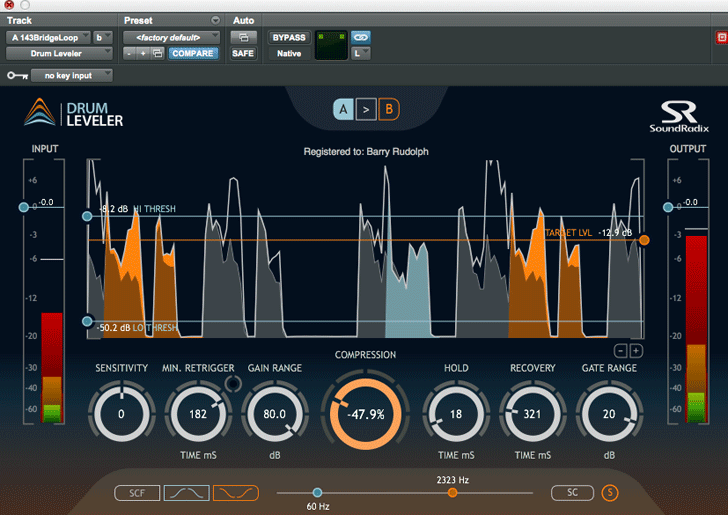This screenshot has height=515, width=728.
Task: Click the Gate Range knob
Action: pos(609,414)
